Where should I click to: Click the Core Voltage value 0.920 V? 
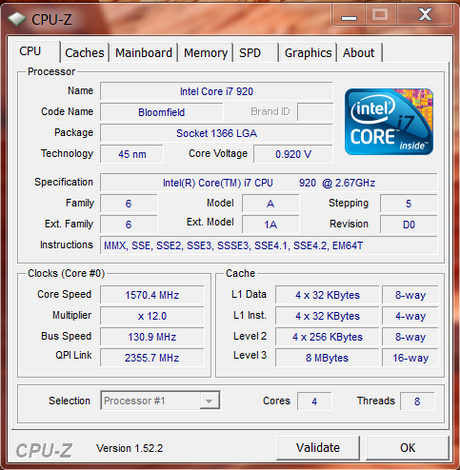pyautogui.click(x=293, y=154)
